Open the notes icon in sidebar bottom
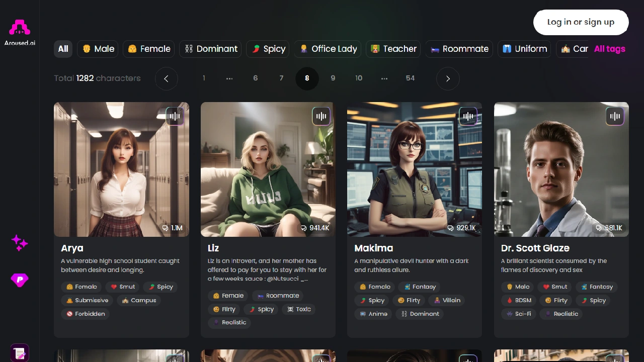The width and height of the screenshot is (644, 362). pos(20,353)
